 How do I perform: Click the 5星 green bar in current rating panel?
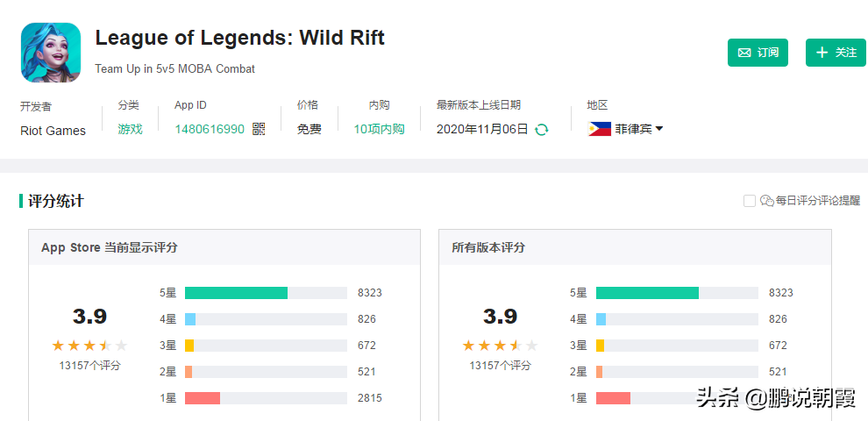pyautogui.click(x=237, y=293)
